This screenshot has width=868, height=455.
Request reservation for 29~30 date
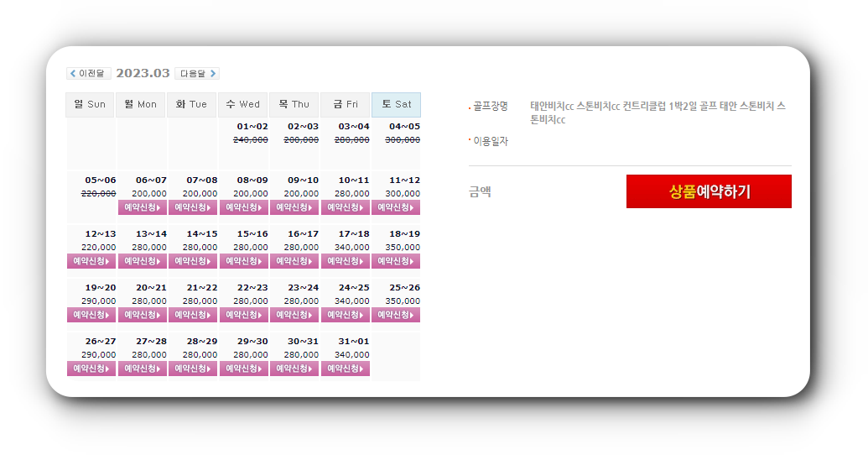click(x=243, y=369)
